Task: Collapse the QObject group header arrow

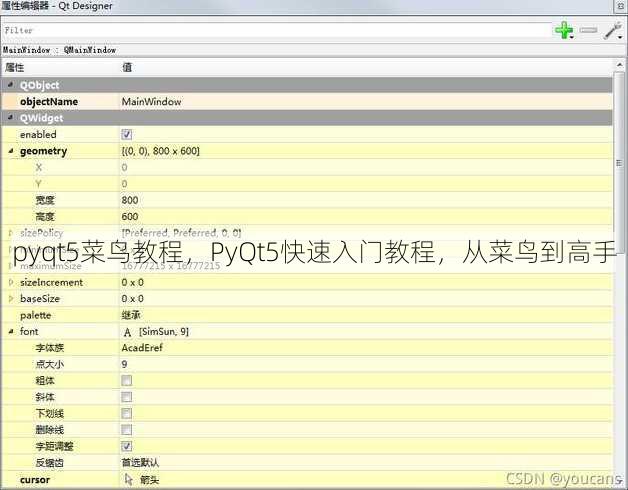Action: tap(11, 85)
